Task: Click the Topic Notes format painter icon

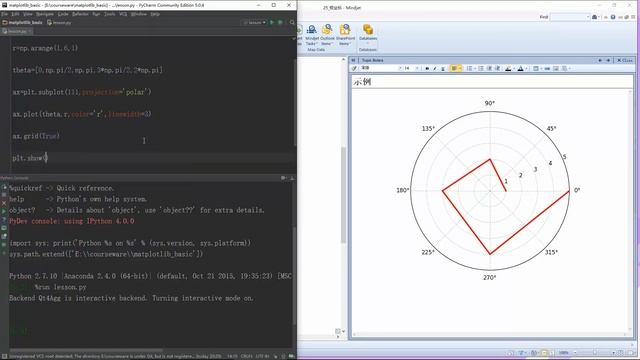Action: point(354,68)
